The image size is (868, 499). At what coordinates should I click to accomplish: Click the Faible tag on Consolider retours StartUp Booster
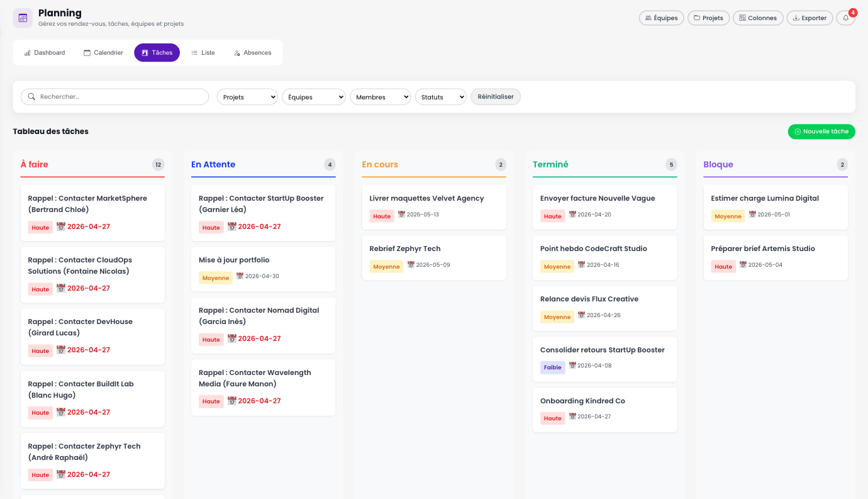click(x=553, y=367)
